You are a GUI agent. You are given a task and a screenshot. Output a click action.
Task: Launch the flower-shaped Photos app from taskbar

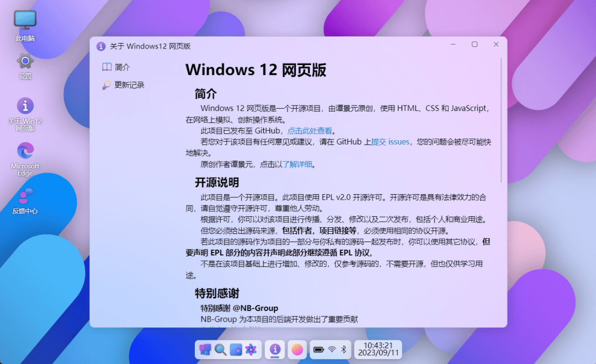coord(252,350)
